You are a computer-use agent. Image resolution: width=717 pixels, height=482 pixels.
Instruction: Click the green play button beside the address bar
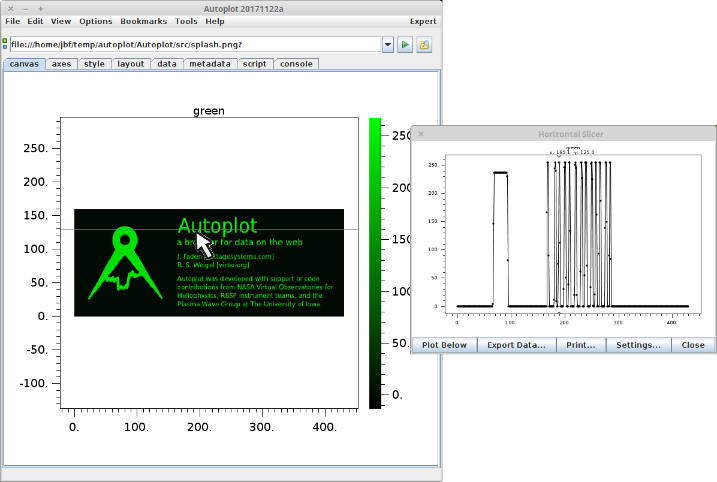point(406,45)
